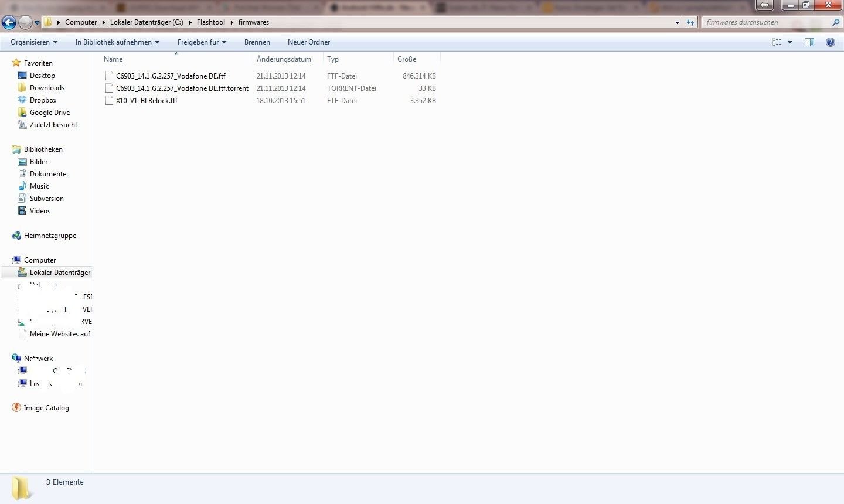
Task: Open 'Meine Websites auf' entry
Action: pyautogui.click(x=60, y=334)
